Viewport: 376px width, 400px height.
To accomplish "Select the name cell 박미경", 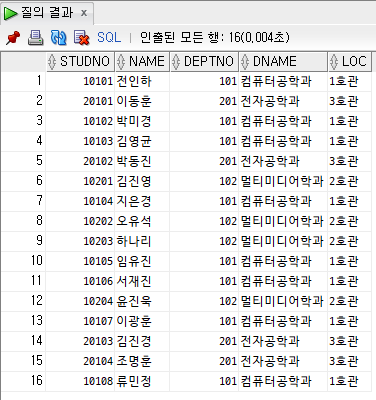I will tap(142, 121).
